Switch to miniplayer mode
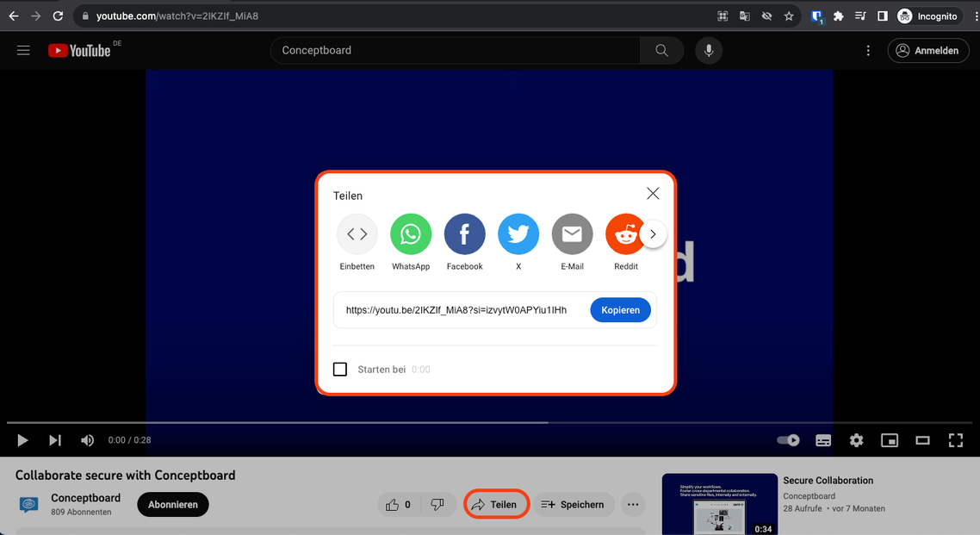This screenshot has width=980, height=535. pyautogui.click(x=890, y=440)
